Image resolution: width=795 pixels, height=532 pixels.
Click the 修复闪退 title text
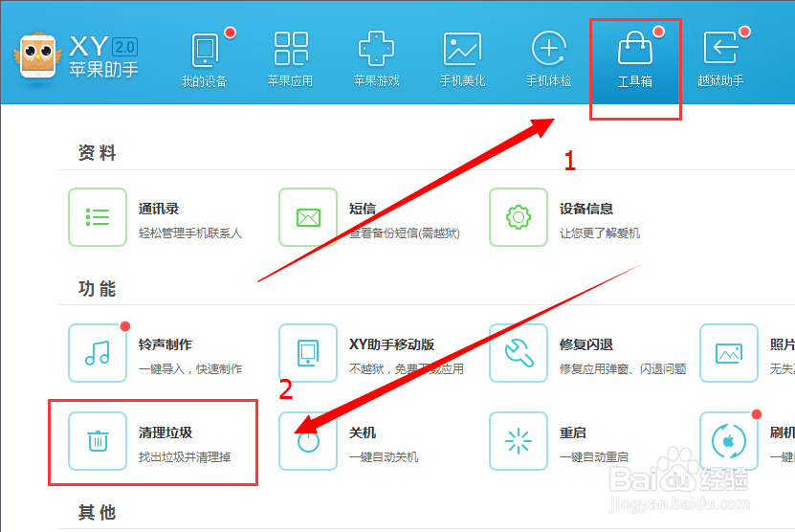[x=586, y=344]
